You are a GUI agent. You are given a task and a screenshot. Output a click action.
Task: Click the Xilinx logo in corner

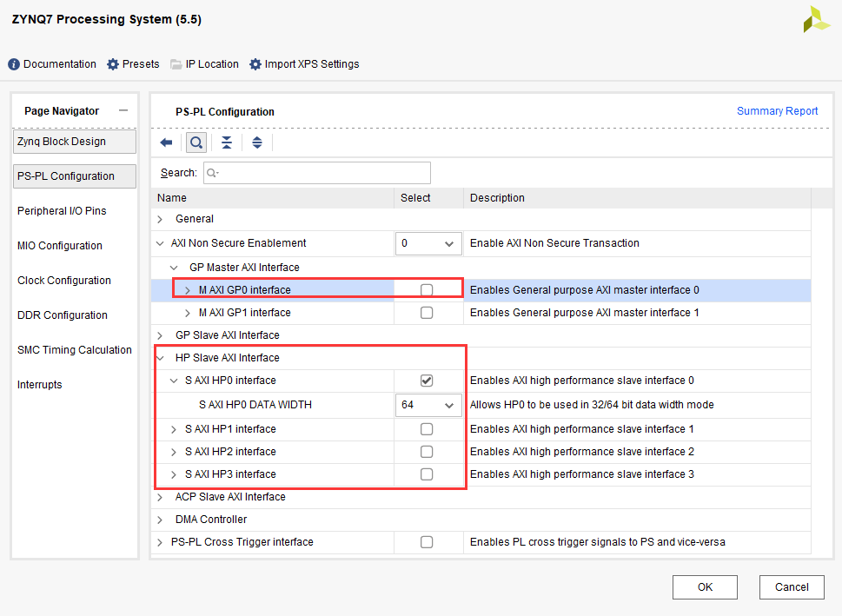pyautogui.click(x=816, y=20)
